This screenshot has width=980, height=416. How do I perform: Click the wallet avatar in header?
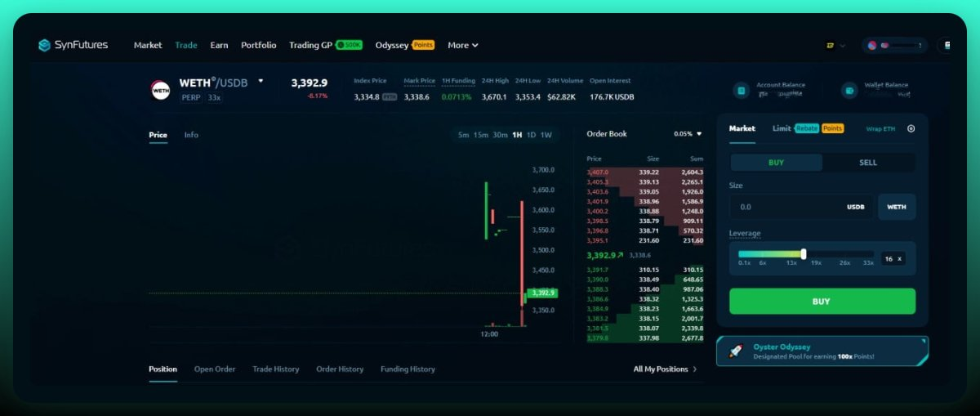[x=872, y=46]
